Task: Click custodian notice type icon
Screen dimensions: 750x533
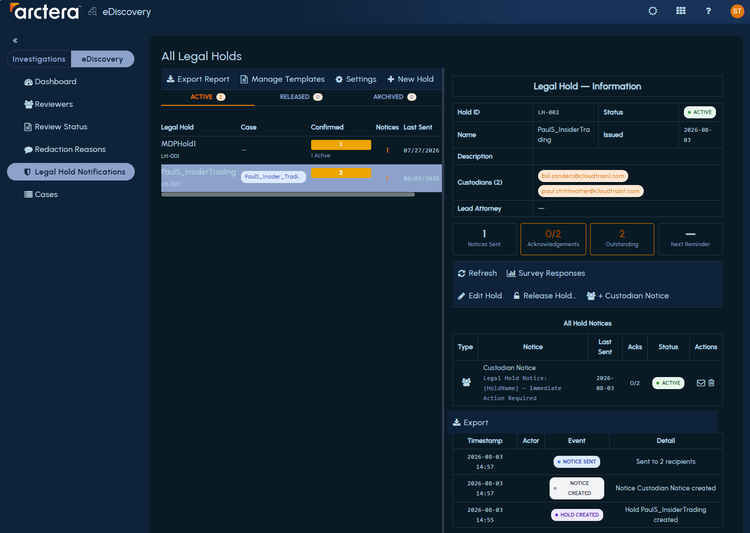Action: click(x=466, y=382)
